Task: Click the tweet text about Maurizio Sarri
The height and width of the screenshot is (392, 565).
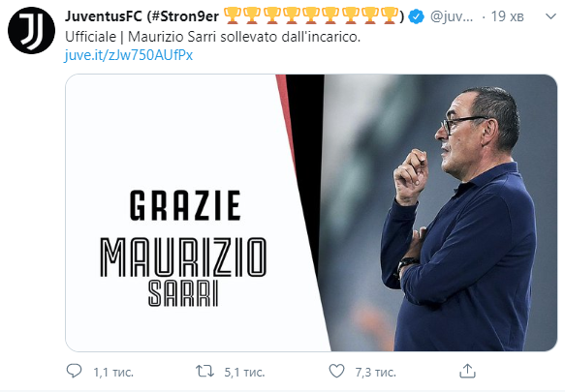Action: (x=212, y=37)
